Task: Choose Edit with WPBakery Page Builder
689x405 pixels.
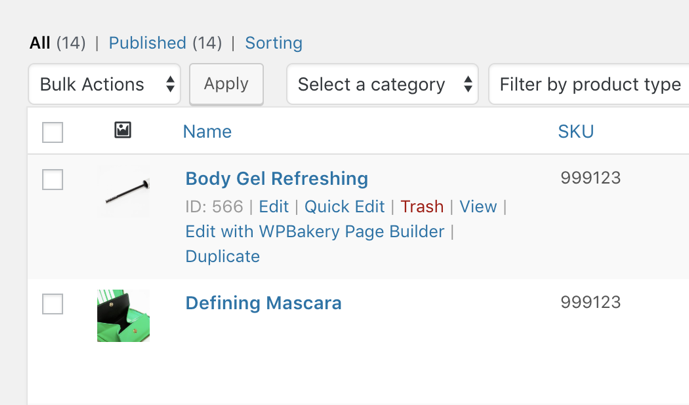Action: [315, 231]
